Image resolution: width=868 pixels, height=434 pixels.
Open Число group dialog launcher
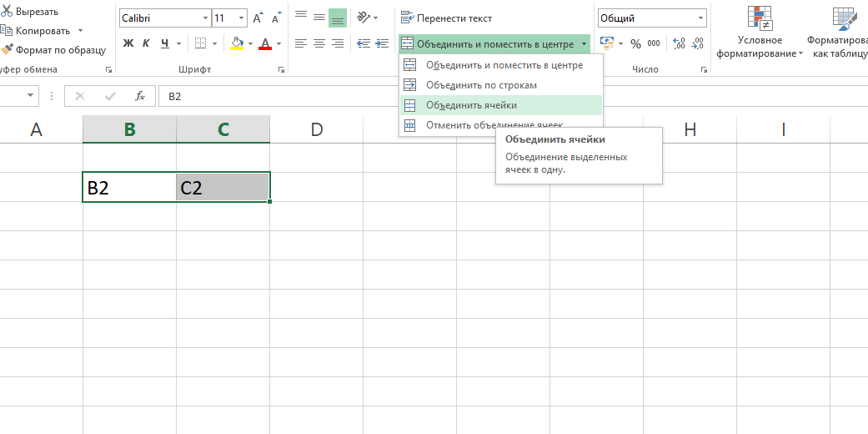[x=704, y=70]
